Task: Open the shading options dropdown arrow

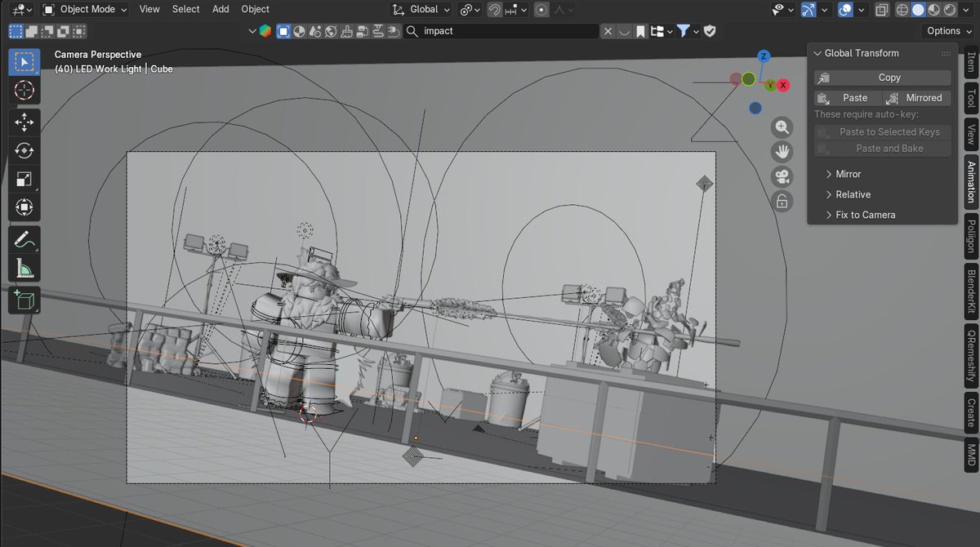Action: click(x=966, y=10)
